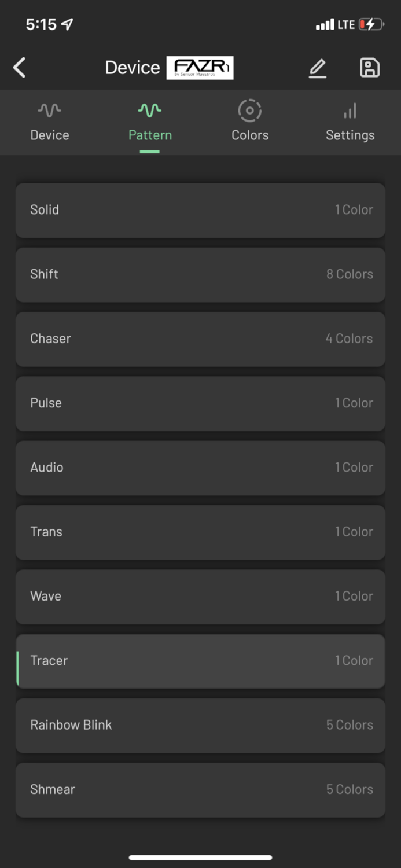Tap the FAZR logo in the title bar

point(201,67)
